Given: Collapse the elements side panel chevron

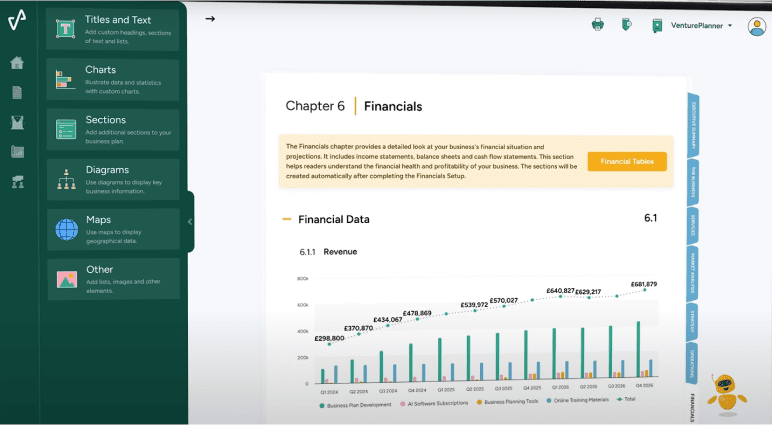Looking at the screenshot, I should coord(189,222).
